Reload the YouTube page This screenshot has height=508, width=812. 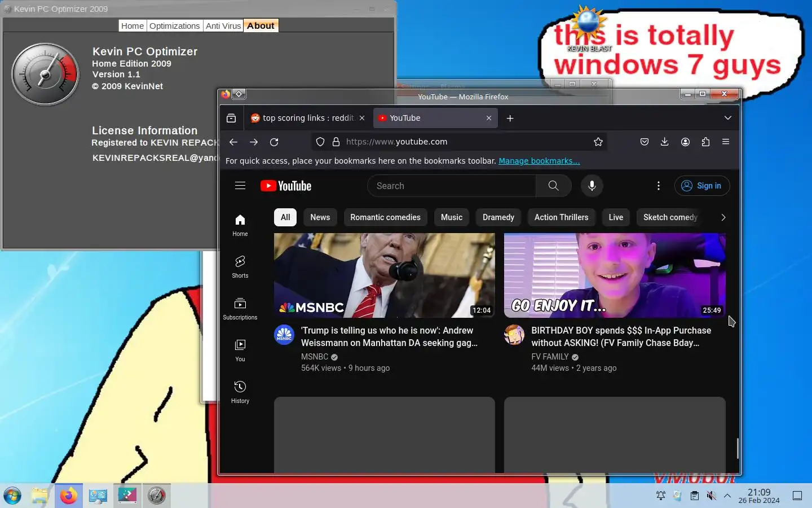(274, 142)
